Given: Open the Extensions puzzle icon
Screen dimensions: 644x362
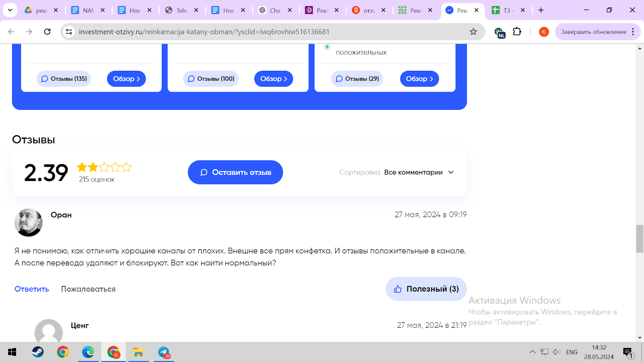Looking at the screenshot, I should [517, 31].
